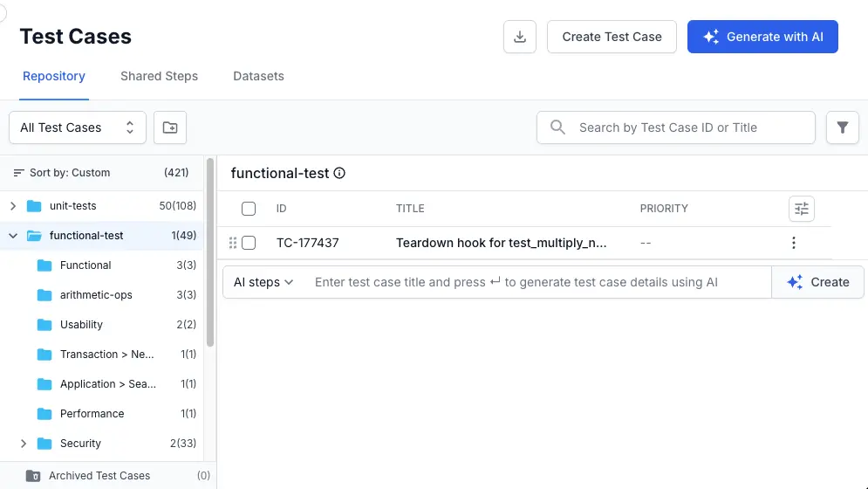868x489 pixels.
Task: Expand the Security folder
Action: [x=24, y=444]
